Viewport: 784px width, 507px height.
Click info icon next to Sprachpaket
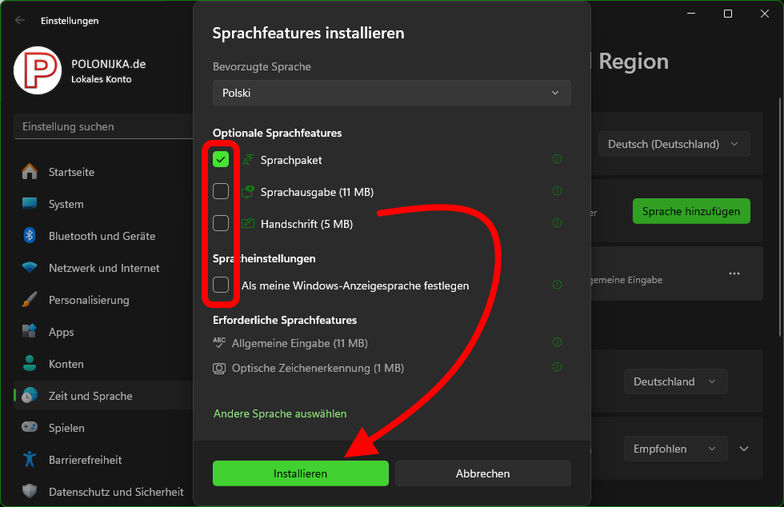(557, 159)
